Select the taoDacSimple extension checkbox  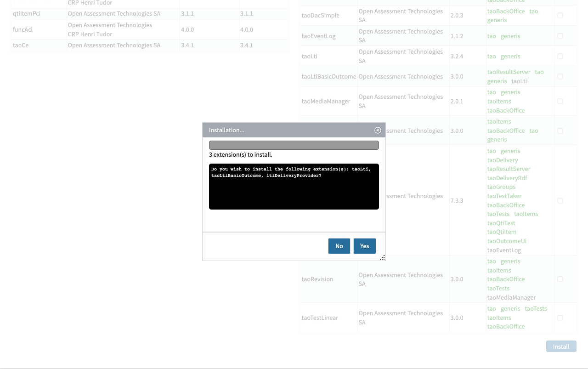(560, 15)
